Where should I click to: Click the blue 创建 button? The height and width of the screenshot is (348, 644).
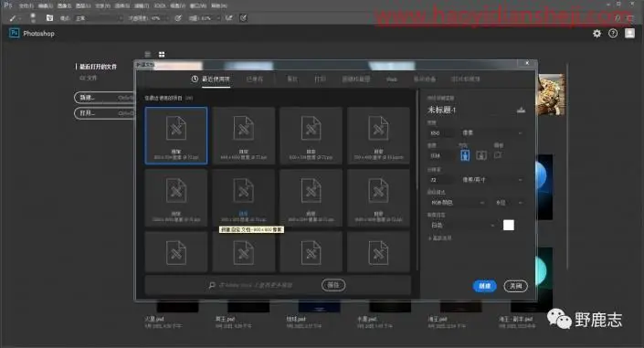coord(485,286)
